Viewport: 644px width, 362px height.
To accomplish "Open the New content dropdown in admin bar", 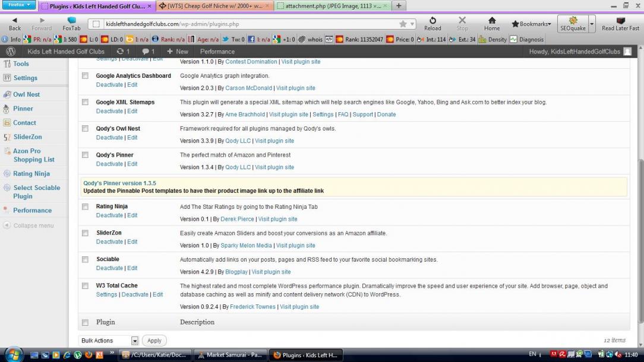I will click(x=178, y=51).
